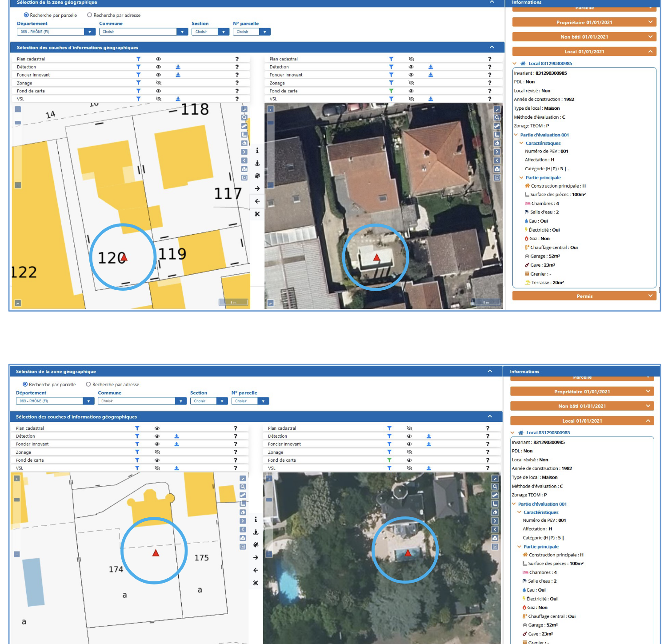Viewport: 672px width, 644px height.
Task: Click satellite icon between the top maps
Action: (x=257, y=176)
